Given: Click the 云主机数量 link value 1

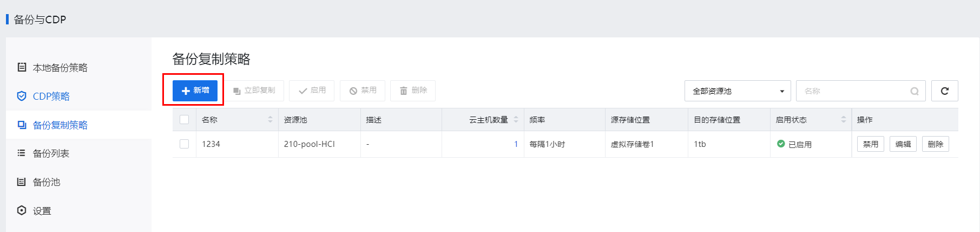Looking at the screenshot, I should 516,144.
